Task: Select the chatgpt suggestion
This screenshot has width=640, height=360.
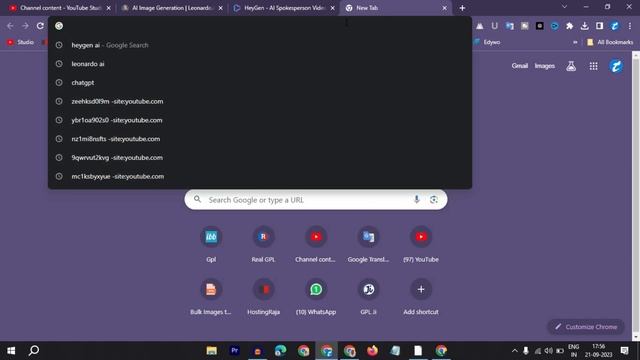Action: tap(260, 83)
